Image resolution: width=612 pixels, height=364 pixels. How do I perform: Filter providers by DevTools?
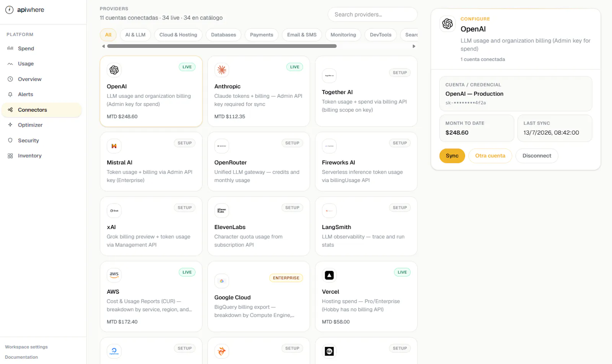click(x=381, y=35)
